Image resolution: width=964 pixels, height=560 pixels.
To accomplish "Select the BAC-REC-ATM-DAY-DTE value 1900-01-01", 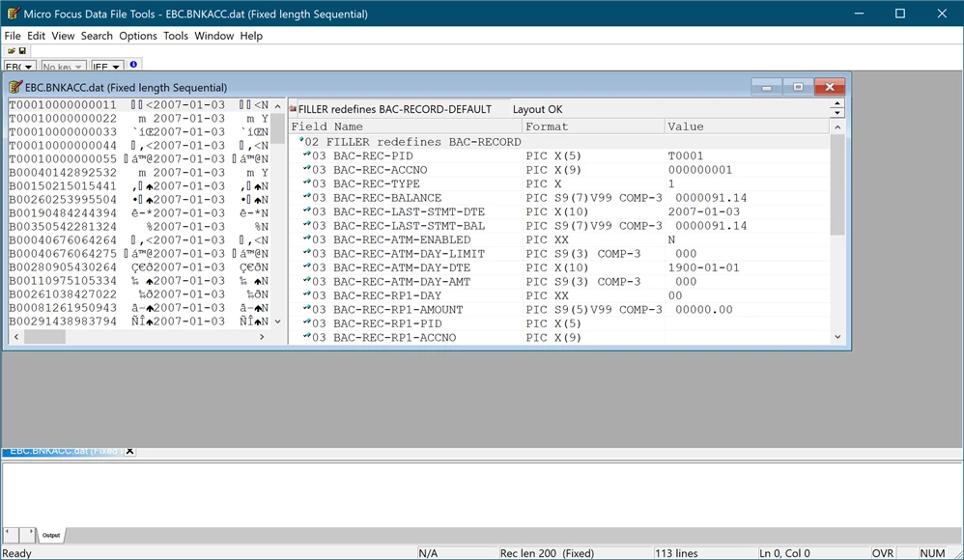I will coord(703,268).
